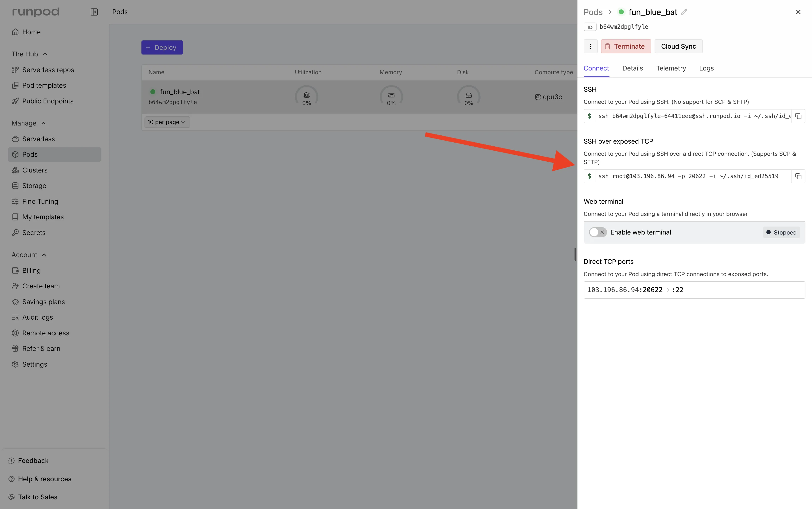The image size is (812, 509).
Task: Open Audit logs
Action: (55, 317)
